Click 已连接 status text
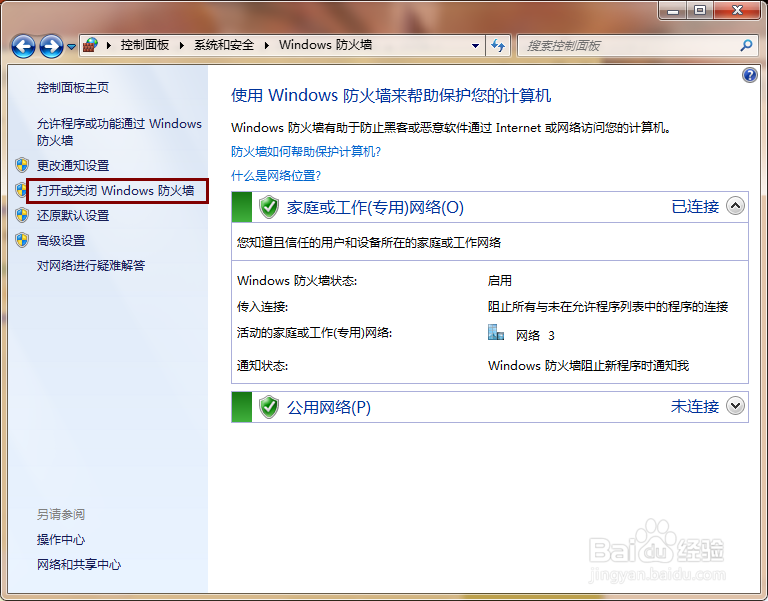Image resolution: width=768 pixels, height=601 pixels. coord(695,207)
